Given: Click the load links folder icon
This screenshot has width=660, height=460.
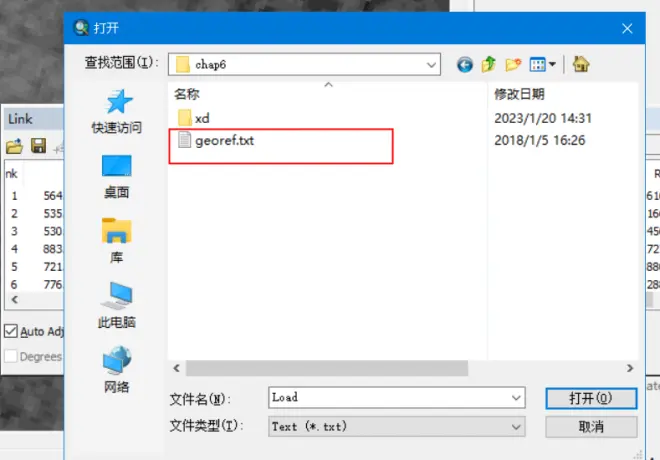Looking at the screenshot, I should tap(14, 146).
